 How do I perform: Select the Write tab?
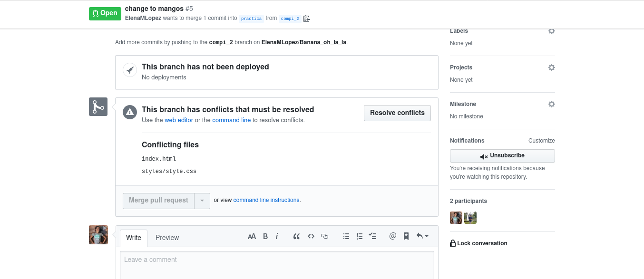pos(134,238)
